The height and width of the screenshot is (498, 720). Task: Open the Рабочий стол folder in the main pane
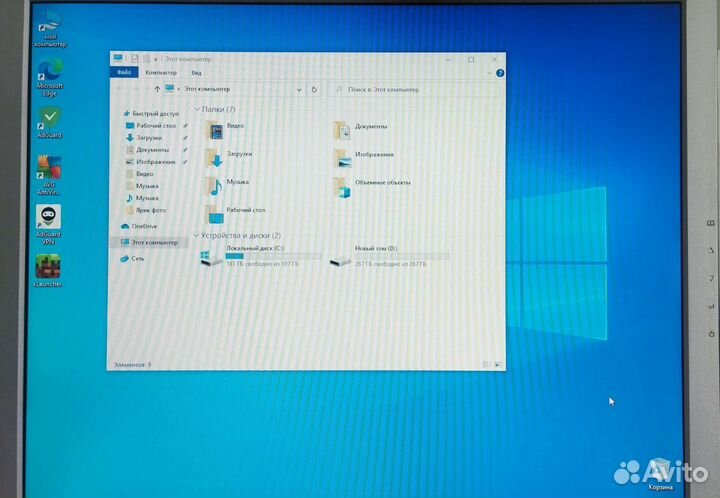(235, 214)
